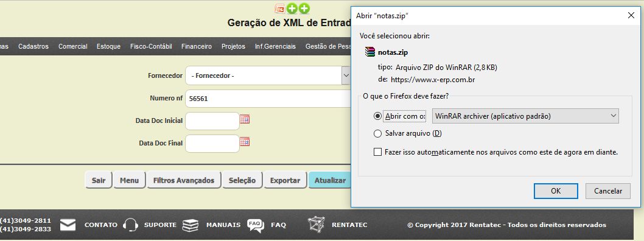Check Fazer isso automaticamente checkbox
The height and width of the screenshot is (241, 644).
click(x=377, y=152)
